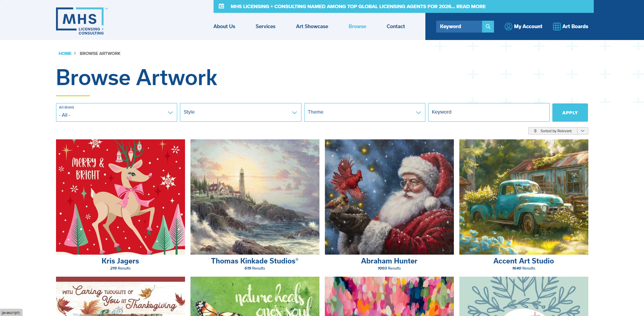Image resolution: width=644 pixels, height=316 pixels.
Task: Click the APPLY filter button
Action: coord(570,113)
